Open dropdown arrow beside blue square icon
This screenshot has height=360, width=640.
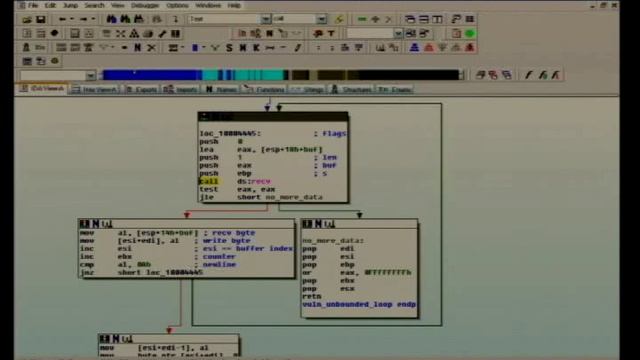coord(203,48)
